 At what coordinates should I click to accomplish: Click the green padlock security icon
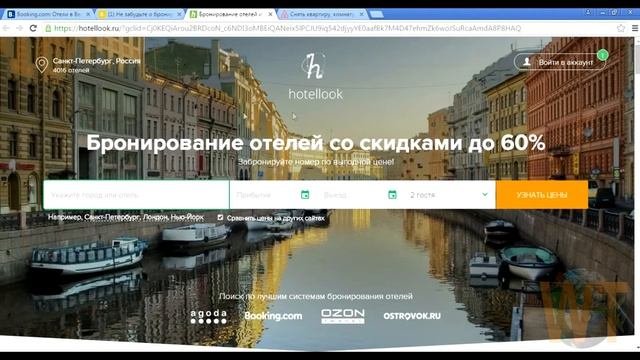click(48, 28)
